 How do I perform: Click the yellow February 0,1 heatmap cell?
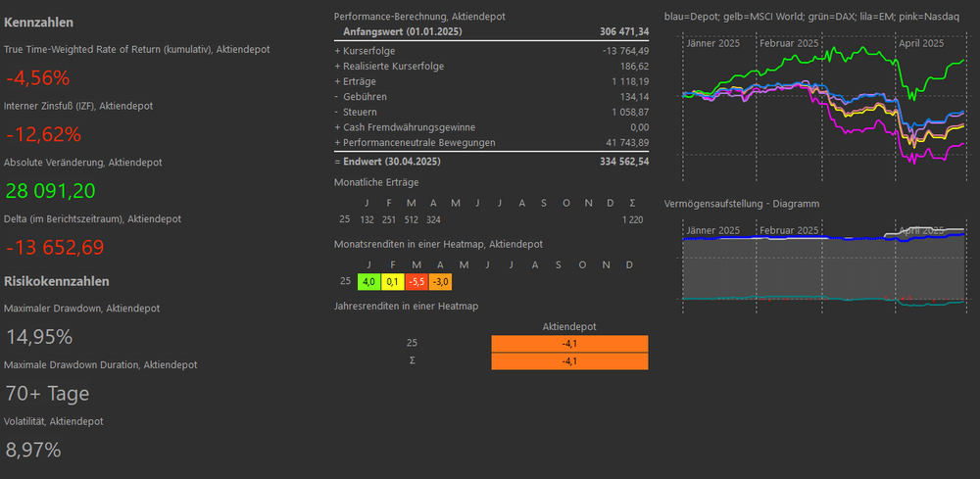(391, 282)
